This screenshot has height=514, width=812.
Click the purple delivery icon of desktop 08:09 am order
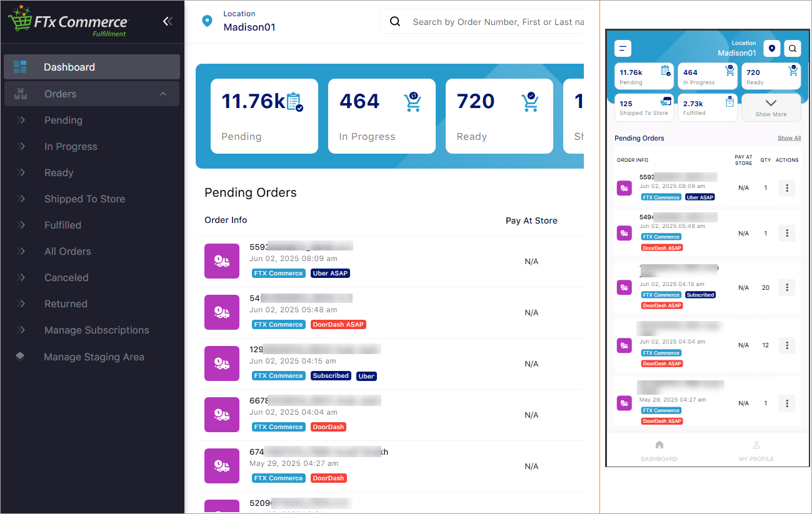[222, 261]
